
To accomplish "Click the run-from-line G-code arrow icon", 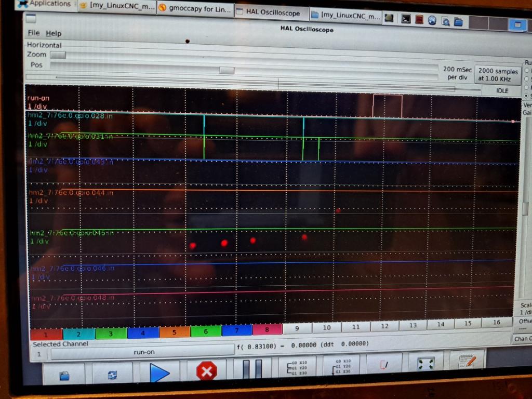I will tap(341, 366).
